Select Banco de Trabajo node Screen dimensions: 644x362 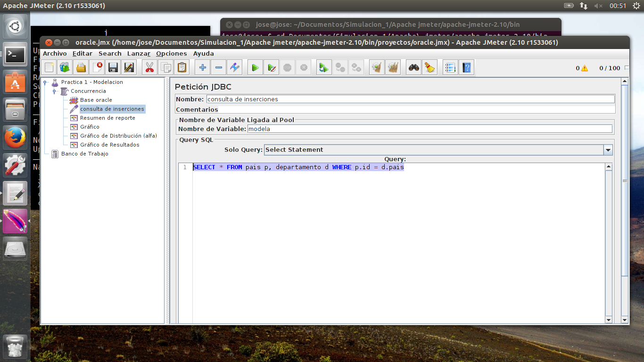[85, 154]
